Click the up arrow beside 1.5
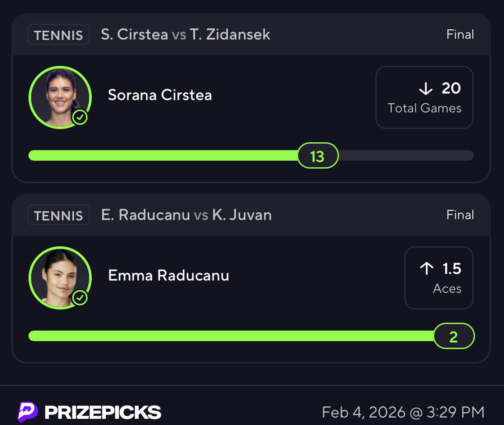 tap(426, 269)
